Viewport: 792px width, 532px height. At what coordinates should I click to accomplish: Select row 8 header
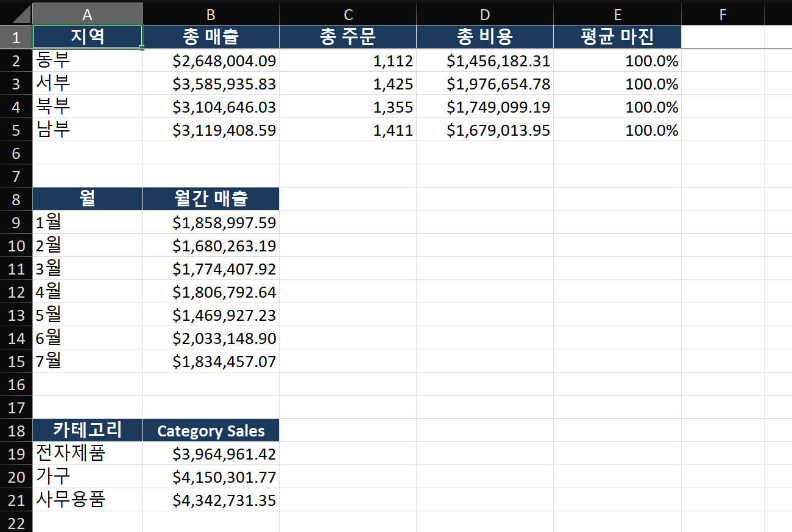pos(16,199)
